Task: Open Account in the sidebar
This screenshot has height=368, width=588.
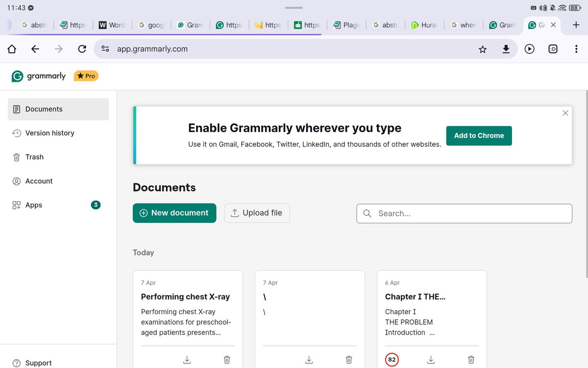Action: (58, 181)
